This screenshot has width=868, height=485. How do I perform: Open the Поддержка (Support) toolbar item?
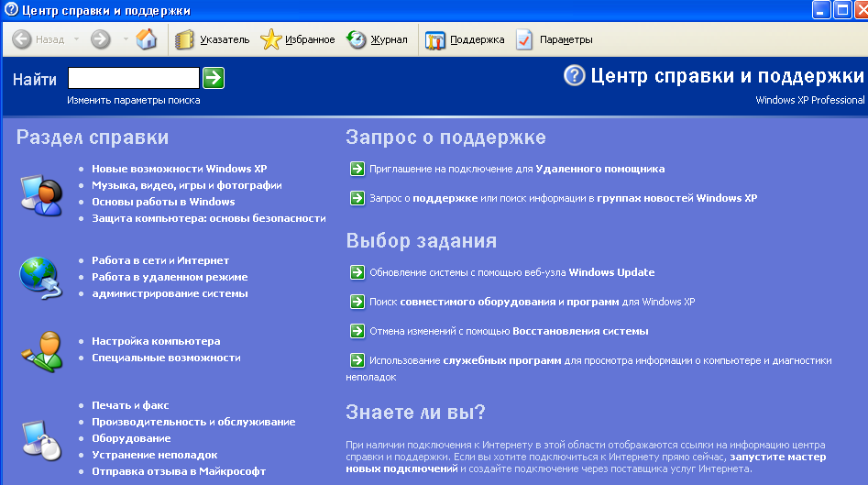click(465, 39)
